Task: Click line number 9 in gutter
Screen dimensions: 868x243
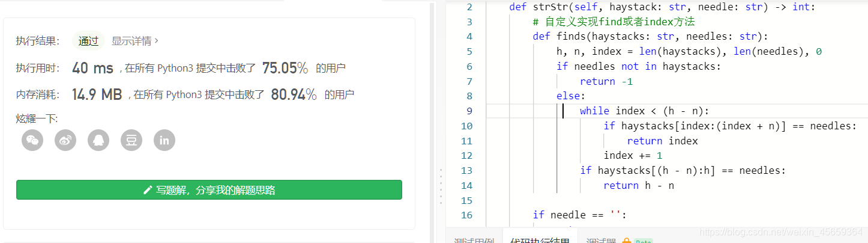Action: [x=469, y=111]
